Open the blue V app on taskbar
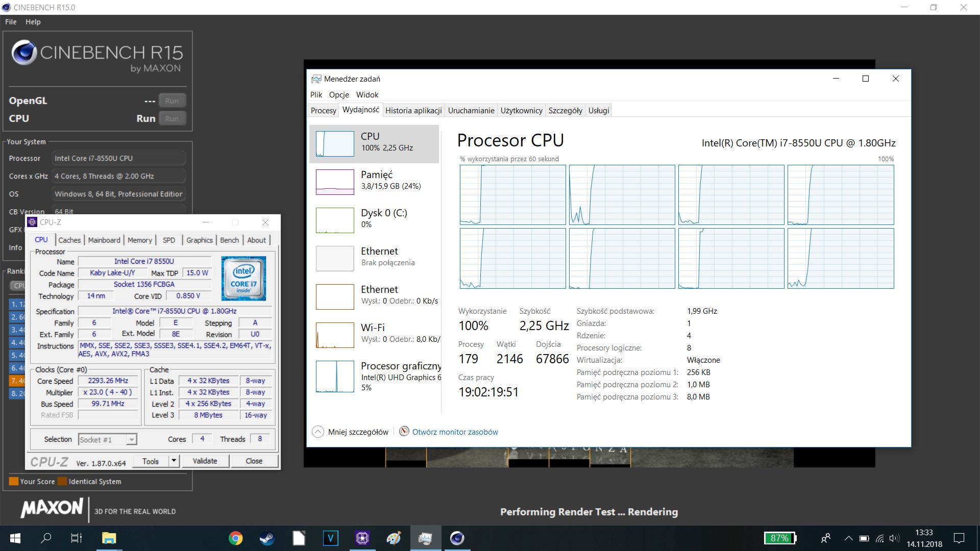This screenshot has width=980, height=551. (331, 538)
